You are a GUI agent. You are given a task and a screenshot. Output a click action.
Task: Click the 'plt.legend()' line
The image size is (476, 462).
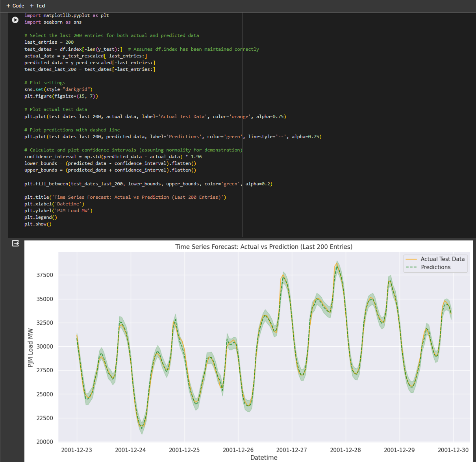(x=41, y=217)
